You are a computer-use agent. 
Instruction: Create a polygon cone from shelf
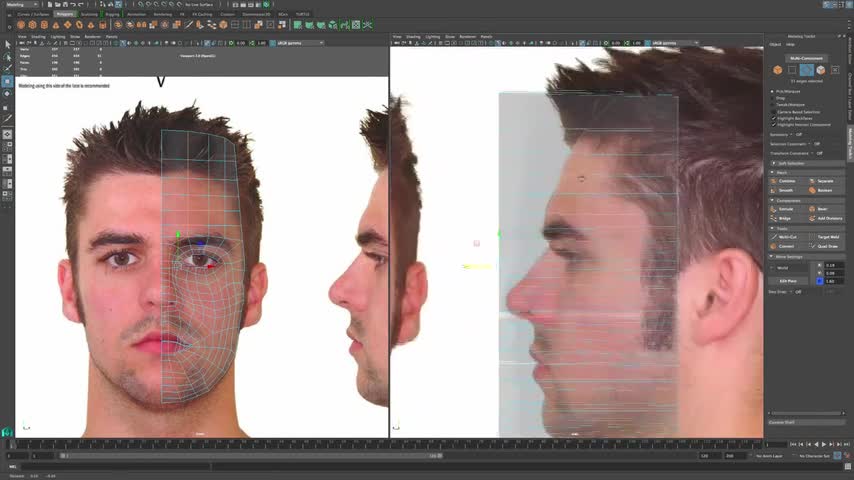(x=56, y=25)
